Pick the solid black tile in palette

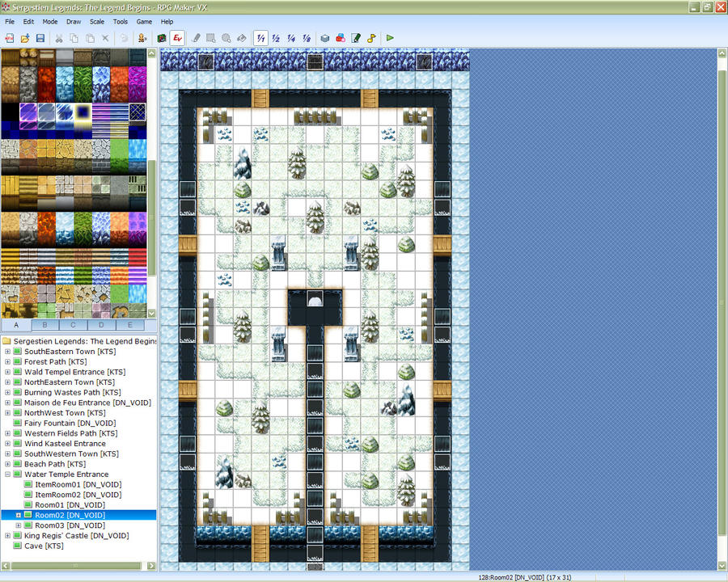coord(10,112)
